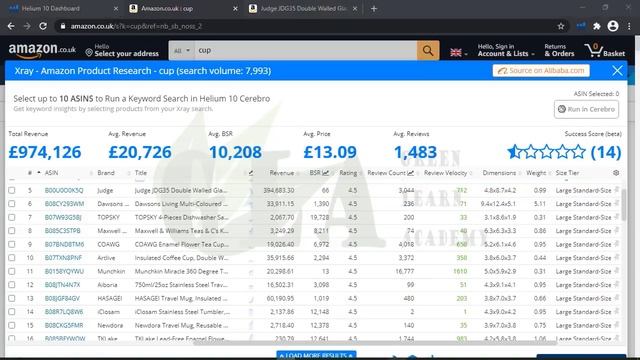Open the Basket cart icon
Screen dimensions: 640x360
[604, 50]
